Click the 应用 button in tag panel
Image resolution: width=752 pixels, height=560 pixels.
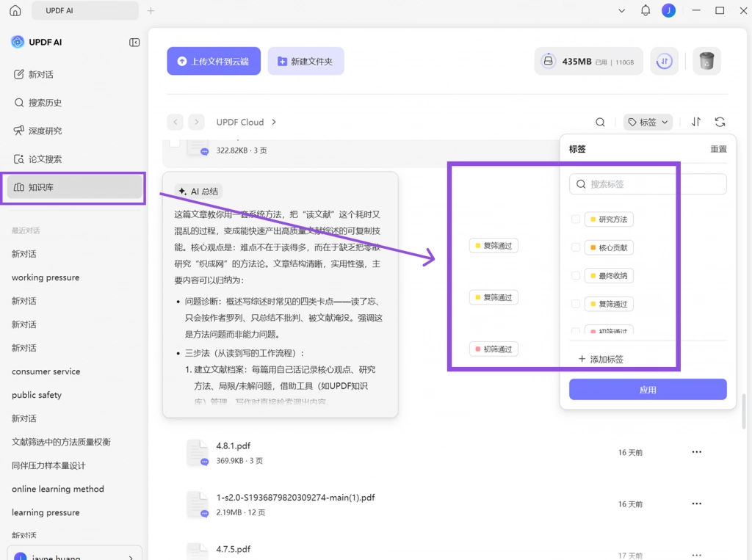(648, 389)
